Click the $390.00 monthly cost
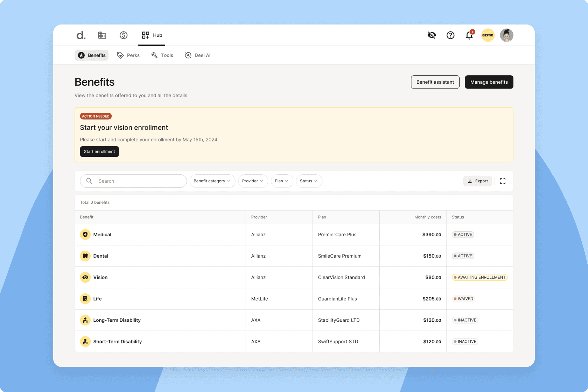 pyautogui.click(x=432, y=234)
